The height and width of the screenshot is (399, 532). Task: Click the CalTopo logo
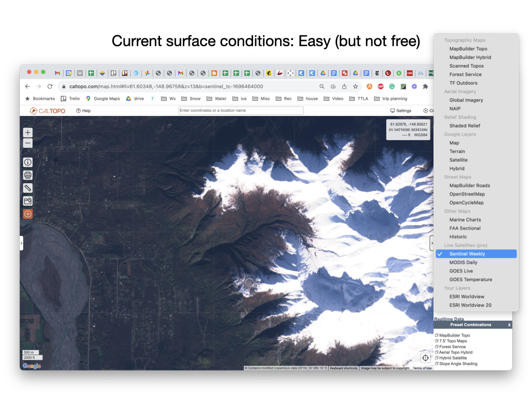click(x=47, y=111)
